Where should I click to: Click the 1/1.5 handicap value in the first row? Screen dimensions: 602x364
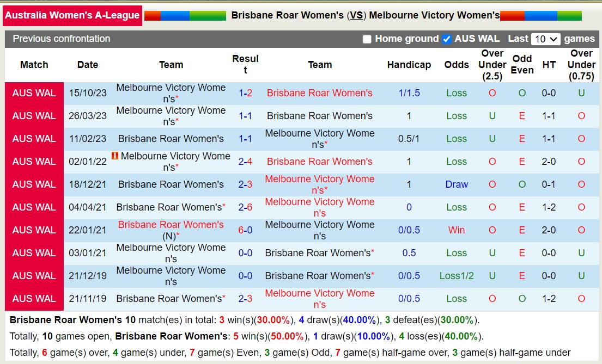(409, 93)
